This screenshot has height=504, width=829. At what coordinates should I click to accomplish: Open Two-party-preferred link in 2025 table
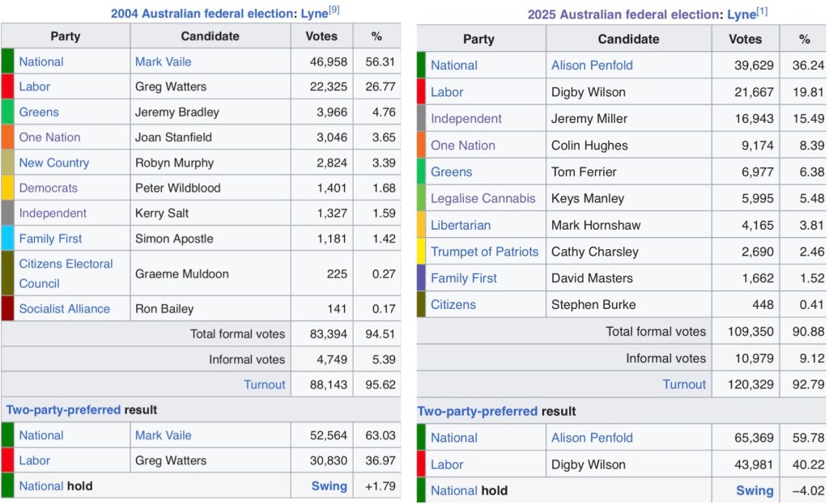pos(477,411)
